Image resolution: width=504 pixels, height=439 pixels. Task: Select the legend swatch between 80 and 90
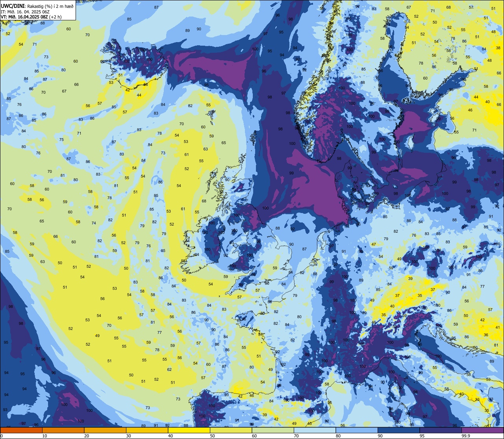357,430
